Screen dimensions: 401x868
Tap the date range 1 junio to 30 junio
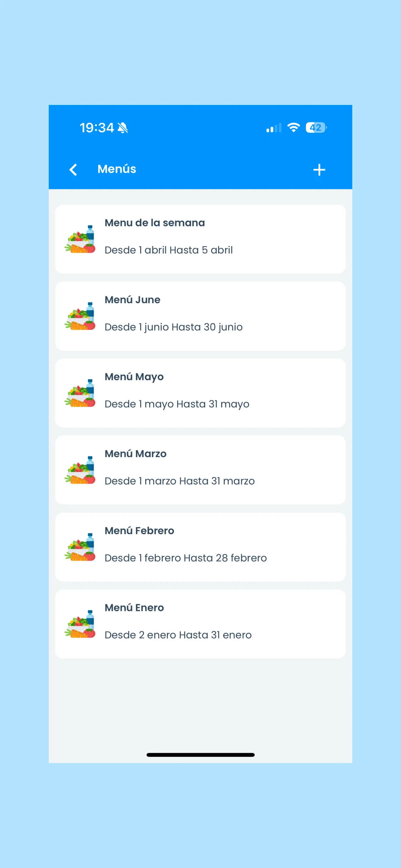point(174,327)
